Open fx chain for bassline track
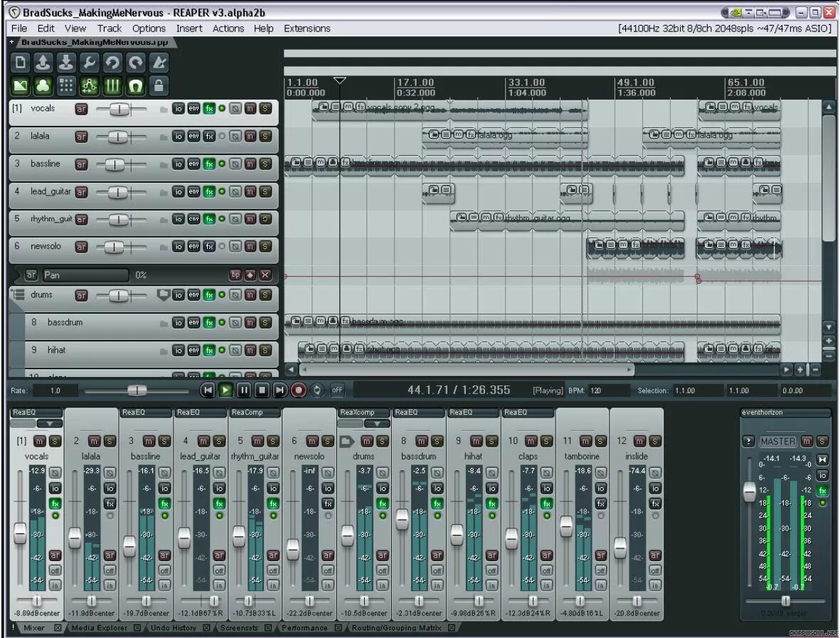840x638 pixels. (209, 164)
